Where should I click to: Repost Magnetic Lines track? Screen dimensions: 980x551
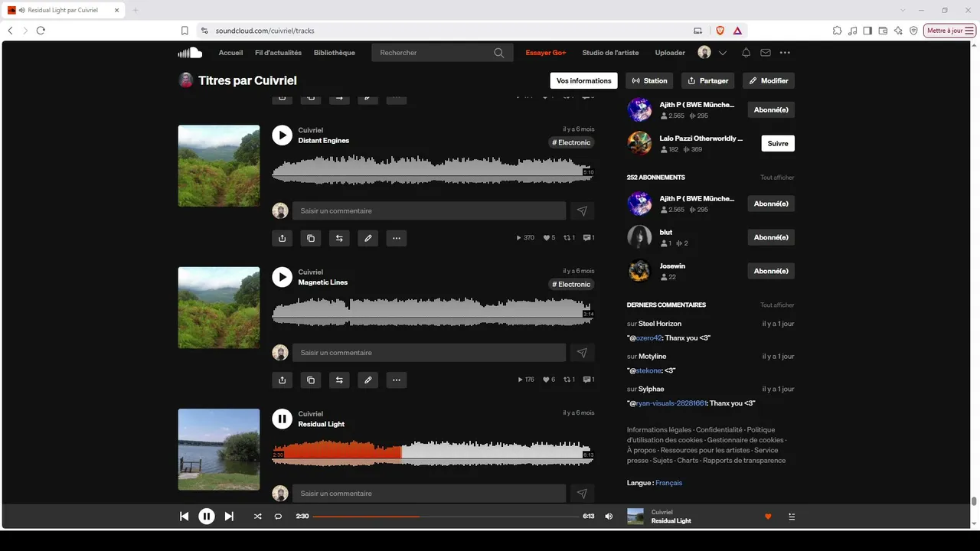339,380
